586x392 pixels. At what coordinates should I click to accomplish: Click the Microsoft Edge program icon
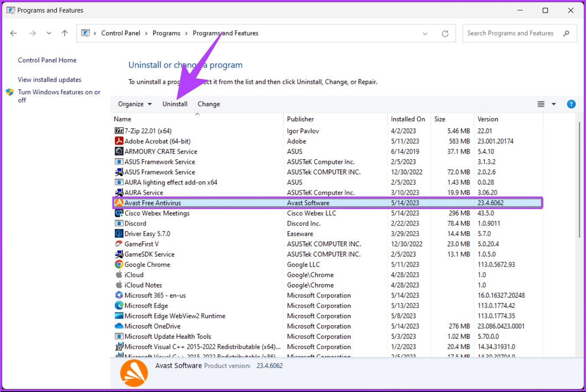(x=119, y=305)
